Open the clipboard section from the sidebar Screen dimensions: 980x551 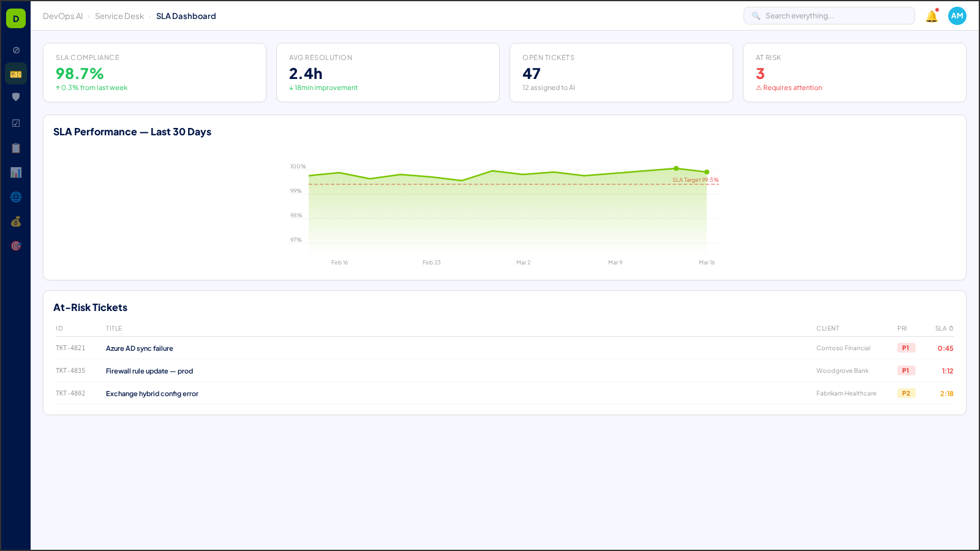point(15,148)
